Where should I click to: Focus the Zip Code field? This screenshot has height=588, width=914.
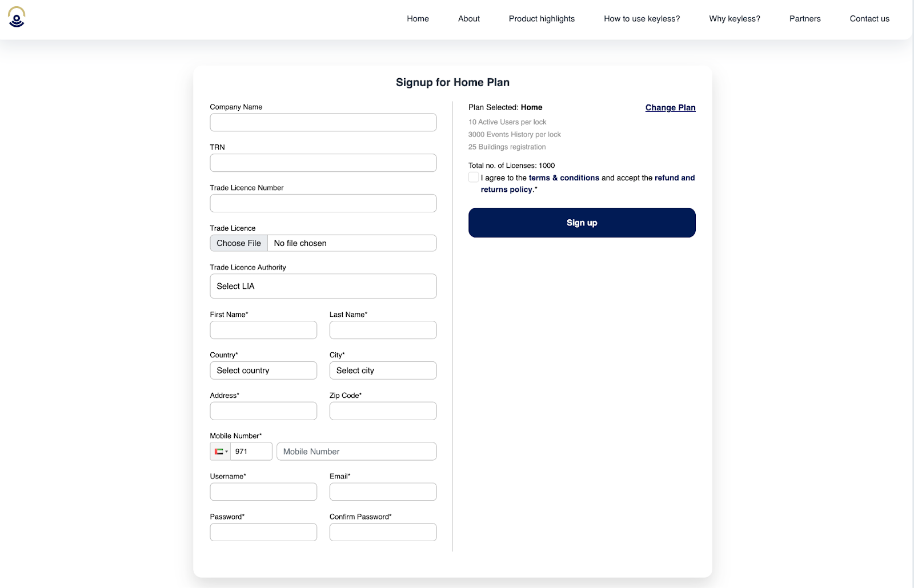pyautogui.click(x=383, y=411)
